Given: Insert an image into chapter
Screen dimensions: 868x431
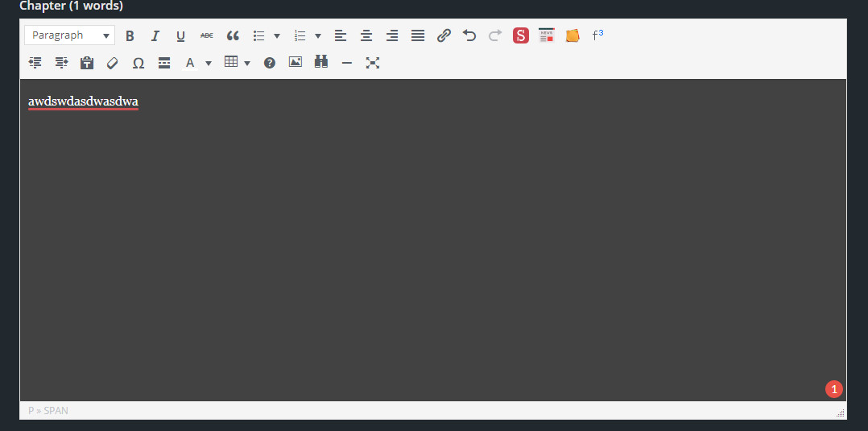Looking at the screenshot, I should point(296,62).
